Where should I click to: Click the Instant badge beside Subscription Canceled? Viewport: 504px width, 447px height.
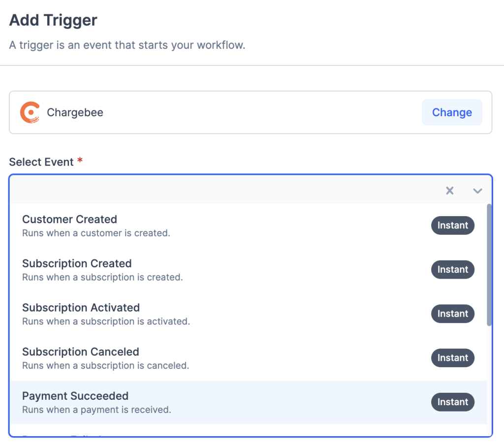click(453, 358)
